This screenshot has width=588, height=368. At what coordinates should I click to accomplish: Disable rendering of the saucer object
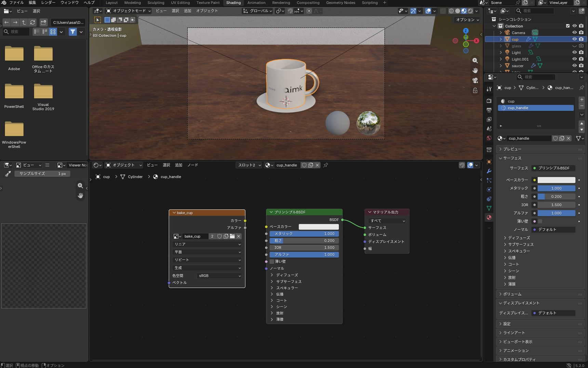(x=581, y=66)
